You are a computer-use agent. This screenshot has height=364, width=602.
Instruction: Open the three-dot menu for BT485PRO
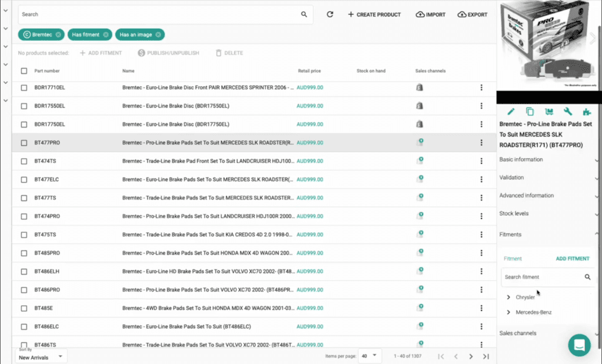click(x=481, y=253)
